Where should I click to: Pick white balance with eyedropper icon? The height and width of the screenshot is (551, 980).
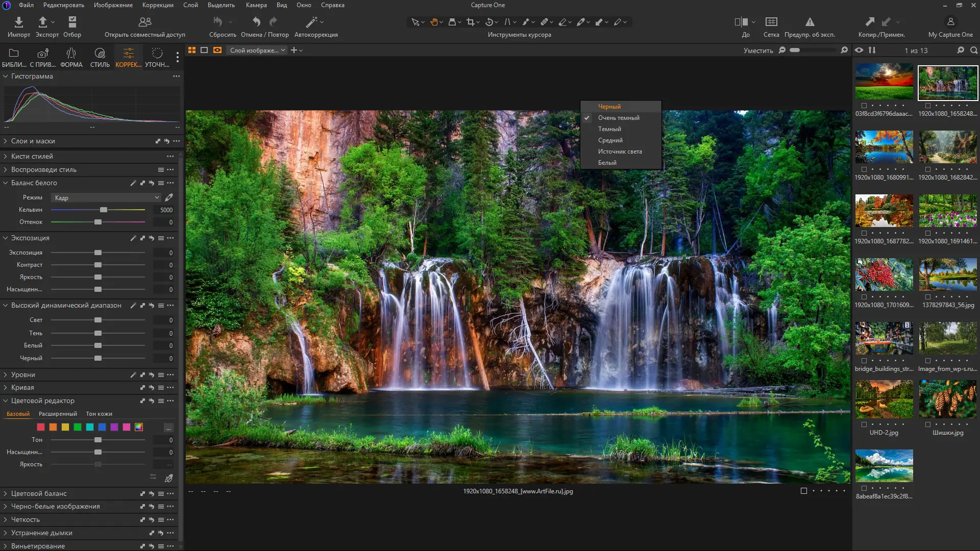[x=169, y=197]
